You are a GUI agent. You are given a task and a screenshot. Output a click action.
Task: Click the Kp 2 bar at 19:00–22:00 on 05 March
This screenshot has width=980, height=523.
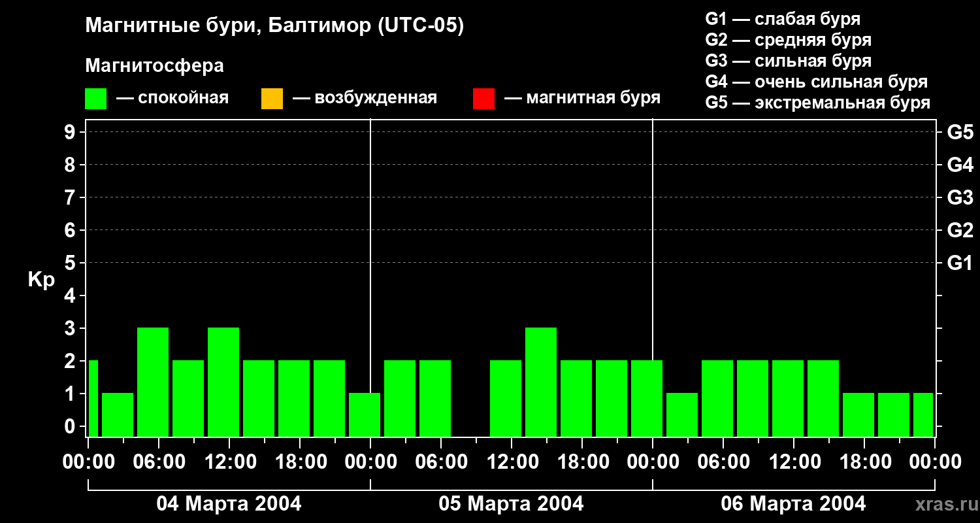pos(612,398)
